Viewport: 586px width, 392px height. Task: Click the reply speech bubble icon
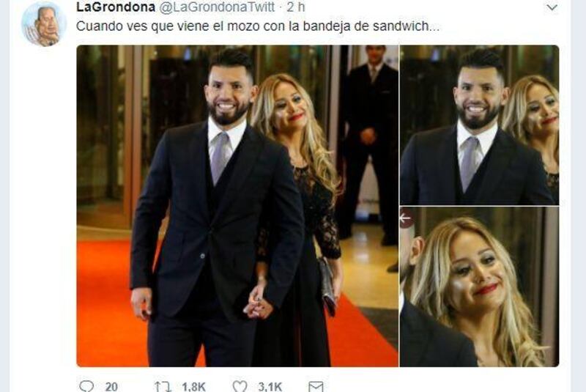click(x=86, y=386)
